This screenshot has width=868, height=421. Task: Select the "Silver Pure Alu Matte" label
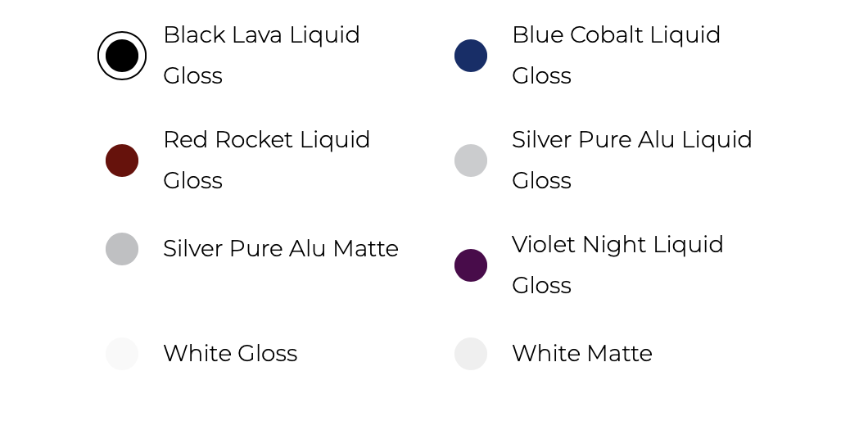[280, 249]
